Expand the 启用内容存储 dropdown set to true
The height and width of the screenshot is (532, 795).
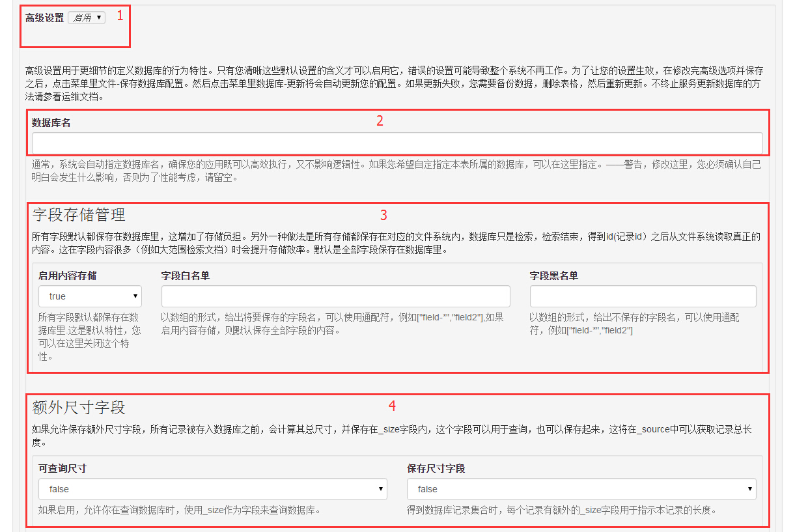(x=90, y=296)
